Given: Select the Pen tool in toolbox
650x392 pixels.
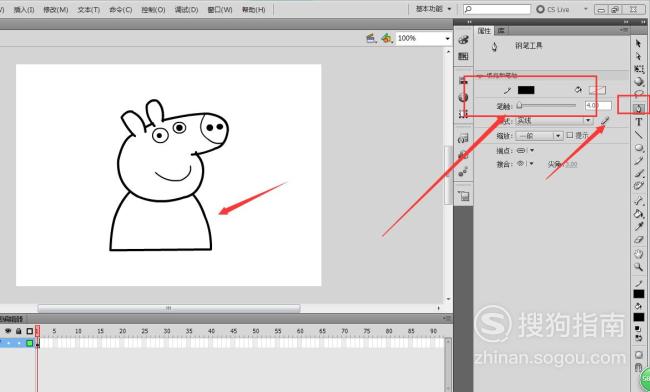Looking at the screenshot, I should [639, 108].
